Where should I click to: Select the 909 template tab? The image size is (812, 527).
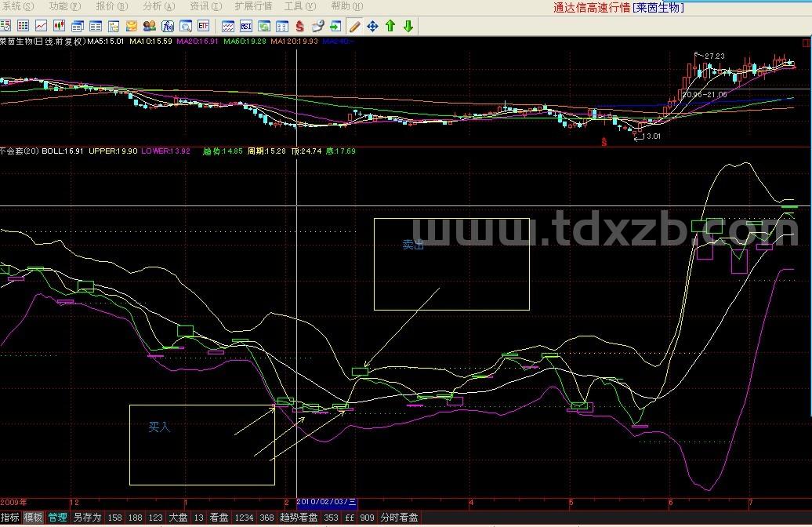click(x=367, y=517)
